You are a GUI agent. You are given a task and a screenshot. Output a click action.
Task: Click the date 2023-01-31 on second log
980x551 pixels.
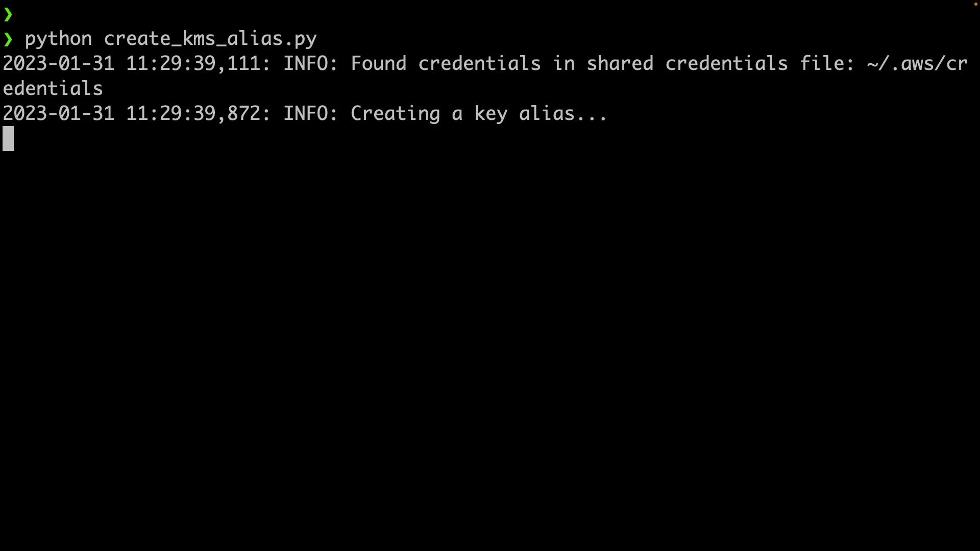(59, 113)
